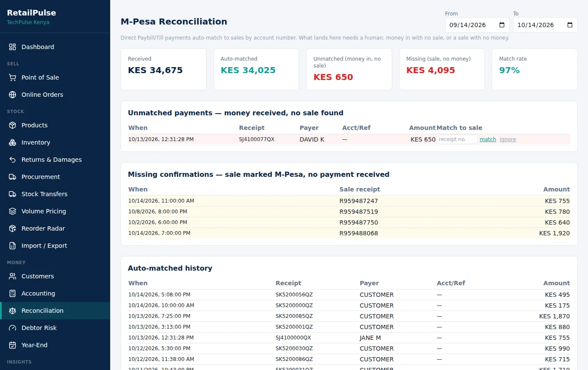
Task: Click sale receipt R959487247
Action: (359, 201)
